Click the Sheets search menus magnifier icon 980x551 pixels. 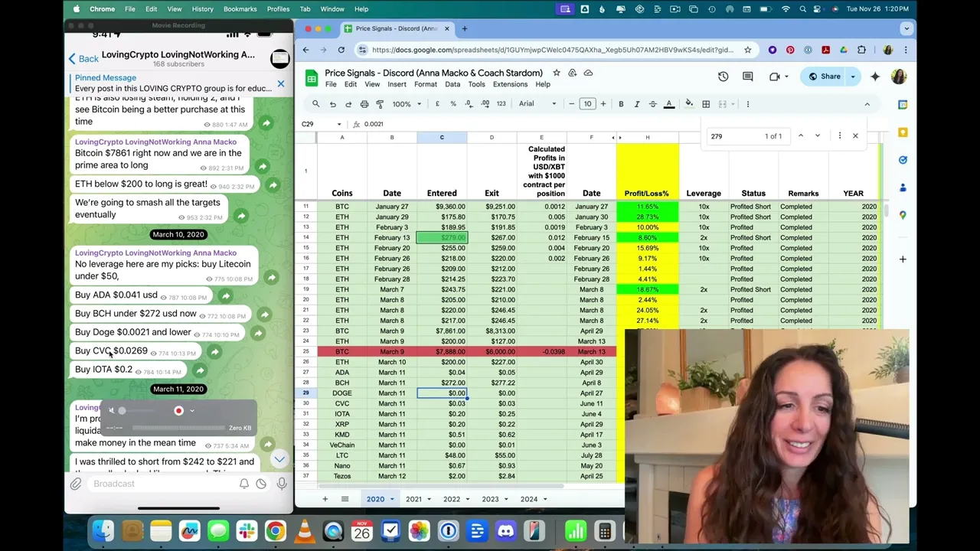(x=315, y=104)
